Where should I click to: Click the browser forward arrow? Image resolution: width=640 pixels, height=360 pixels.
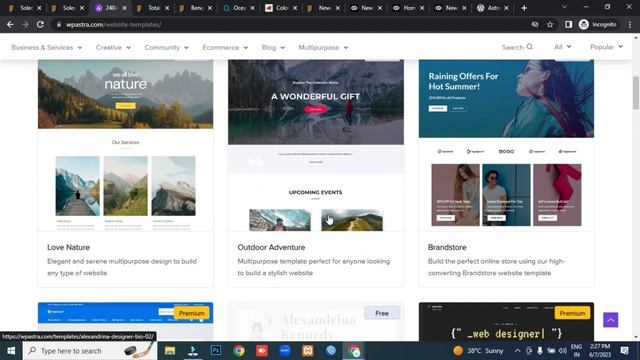tap(25, 24)
